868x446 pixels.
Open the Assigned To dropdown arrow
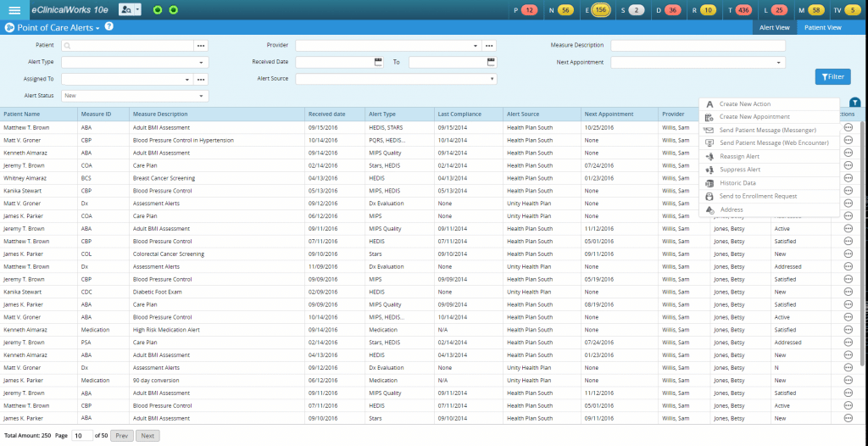click(187, 79)
